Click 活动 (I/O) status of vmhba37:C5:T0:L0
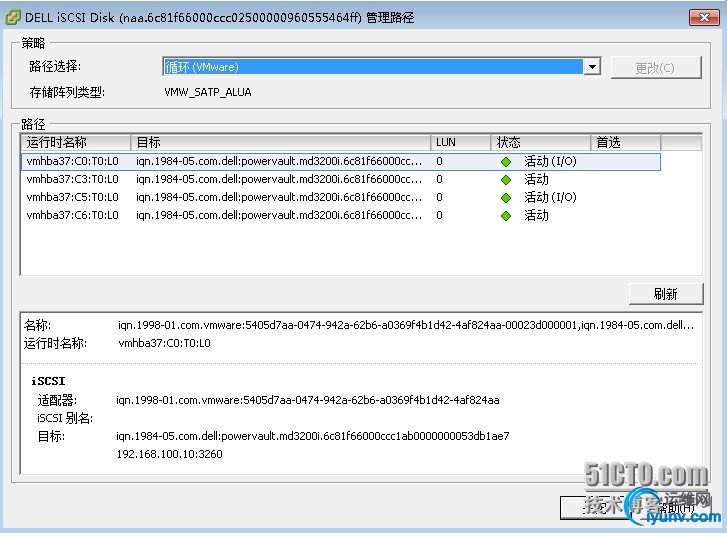The width and height of the screenshot is (727, 533). coord(550,197)
